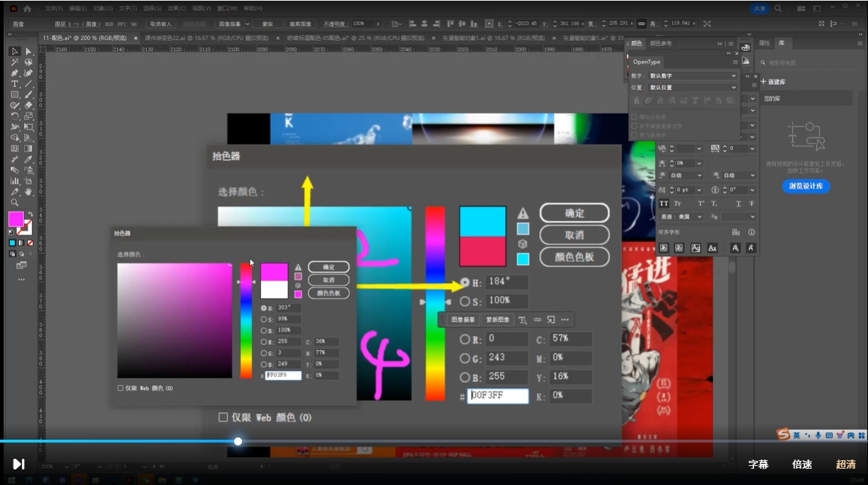Screen dimensions: 868x485
Task: Select the Eraser tool
Action: pyautogui.click(x=29, y=105)
